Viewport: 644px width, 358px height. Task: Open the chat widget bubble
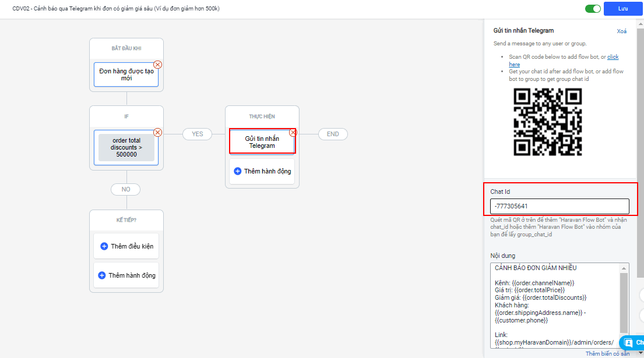(x=632, y=343)
